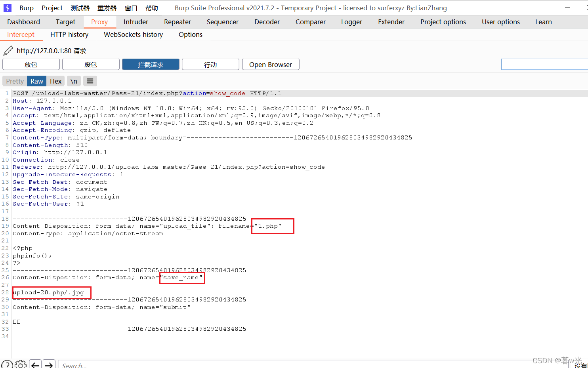Open the Project menu
This screenshot has width=588, height=368.
52,8
